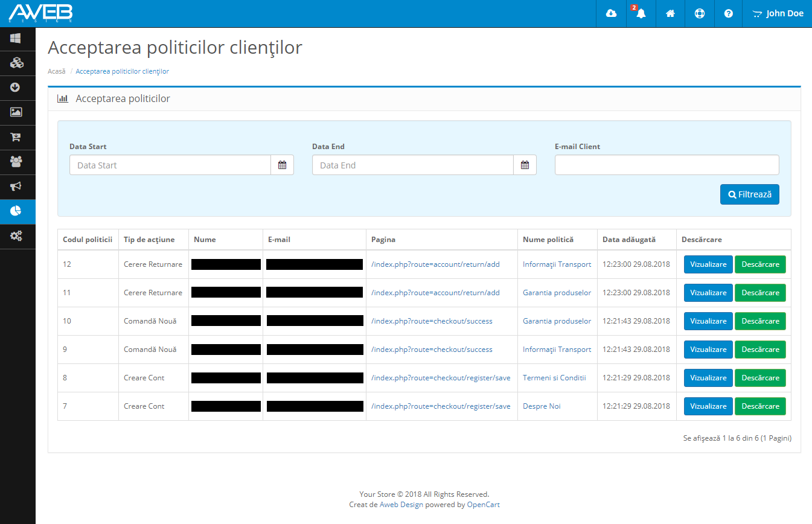Open the dashboard windows sidebar item
812x524 pixels.
16,39
